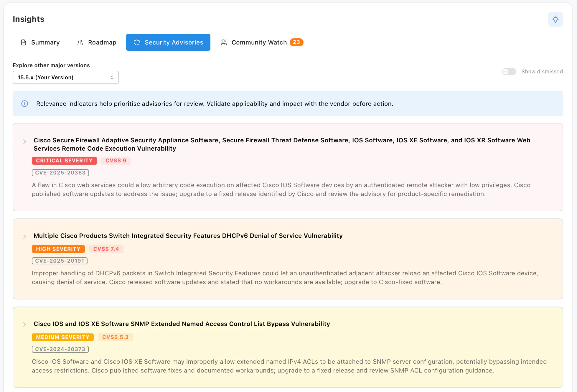Screen dimensions: 577x392
Task: Expand the Web Services Remote Code Execution advisory
Action: (x=24, y=141)
